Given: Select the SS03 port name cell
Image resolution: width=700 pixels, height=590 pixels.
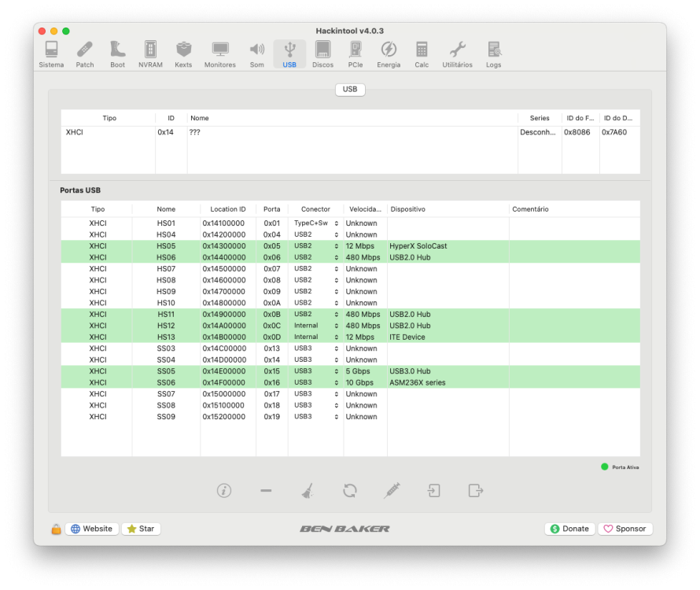Looking at the screenshot, I should (x=166, y=348).
